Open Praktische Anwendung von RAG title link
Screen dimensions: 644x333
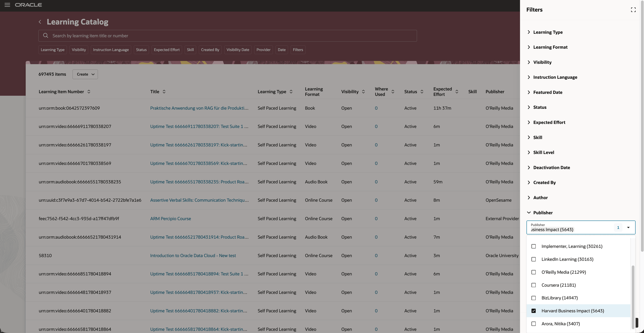click(199, 108)
